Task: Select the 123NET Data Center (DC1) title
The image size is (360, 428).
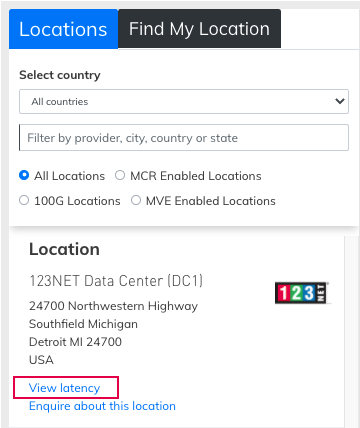Action: pyautogui.click(x=116, y=281)
